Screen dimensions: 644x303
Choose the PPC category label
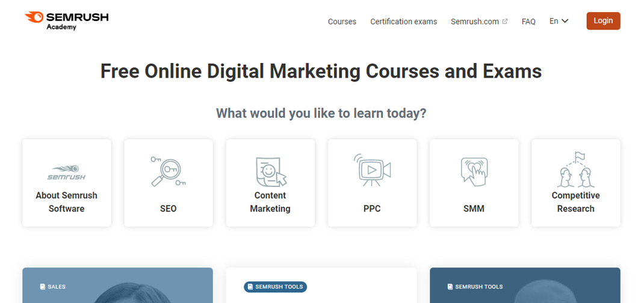(372, 208)
